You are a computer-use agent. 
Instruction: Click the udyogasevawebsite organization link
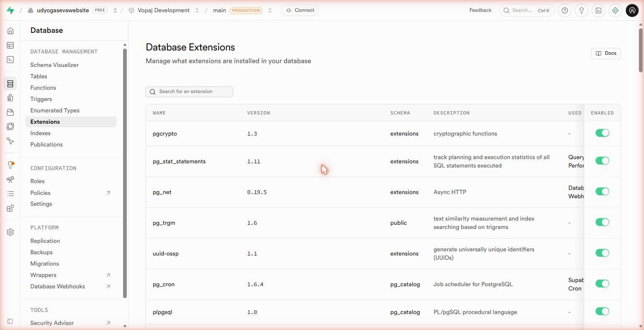point(63,11)
